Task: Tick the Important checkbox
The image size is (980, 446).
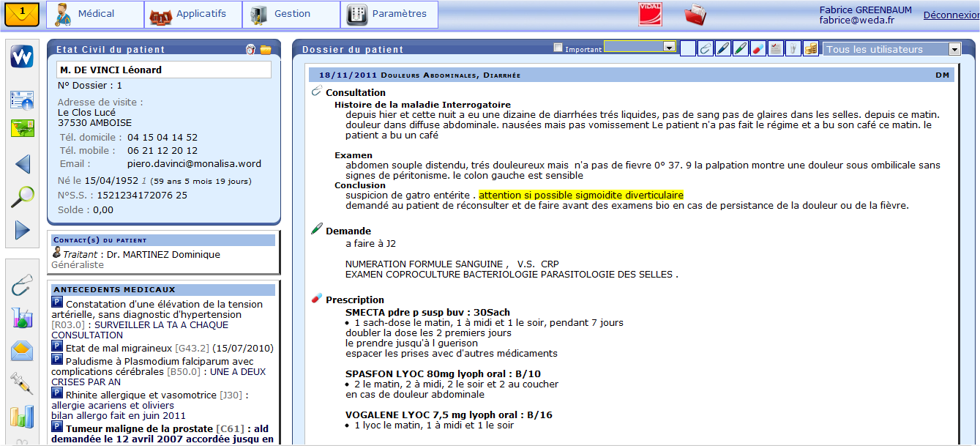Action: click(x=558, y=48)
